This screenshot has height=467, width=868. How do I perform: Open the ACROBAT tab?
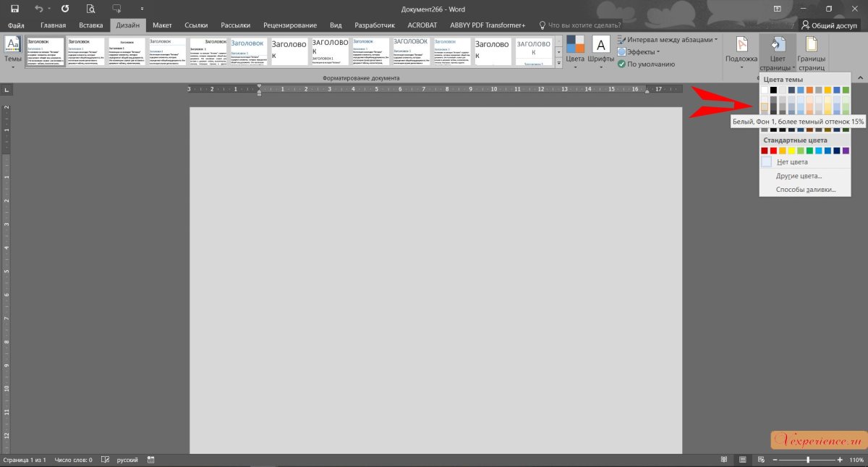[422, 25]
